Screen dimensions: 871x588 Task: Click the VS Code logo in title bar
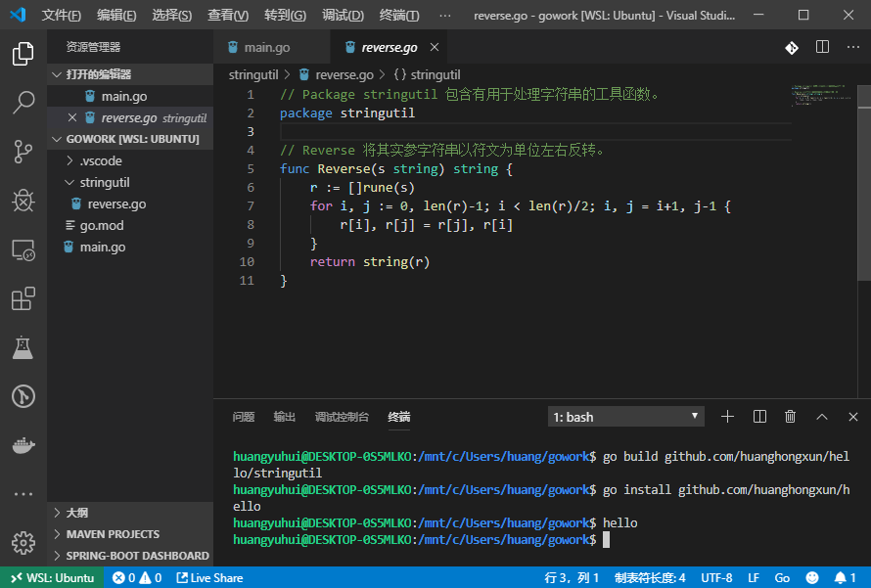[x=18, y=15]
